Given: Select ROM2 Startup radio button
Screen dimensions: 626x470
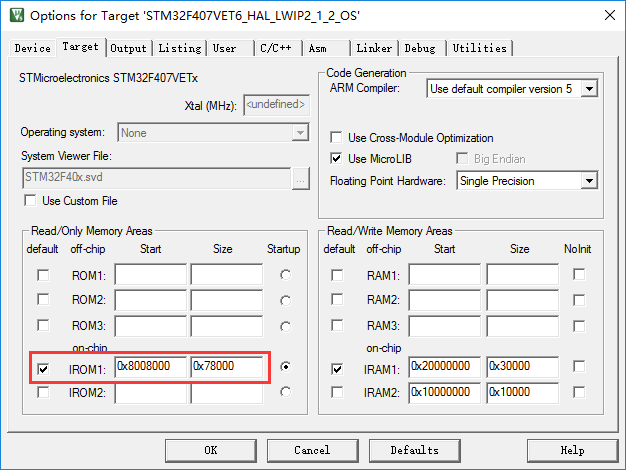Looking at the screenshot, I should [x=285, y=300].
